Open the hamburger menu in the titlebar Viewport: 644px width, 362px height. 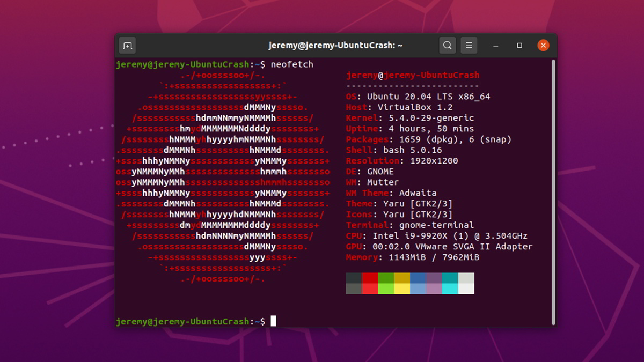469,45
